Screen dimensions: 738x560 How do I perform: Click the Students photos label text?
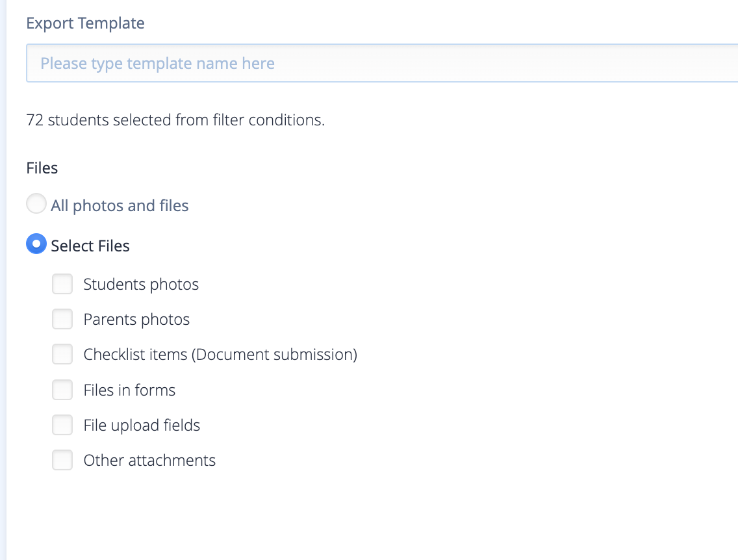click(x=141, y=285)
